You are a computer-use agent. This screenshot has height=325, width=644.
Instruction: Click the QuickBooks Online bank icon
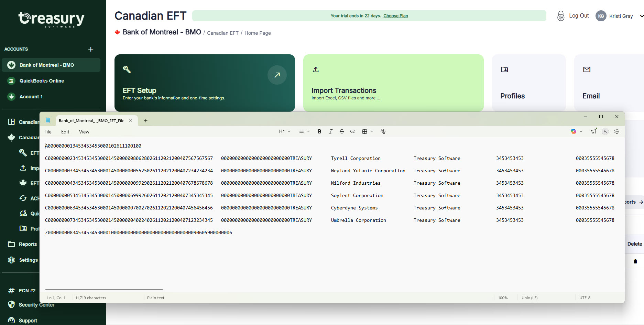(11, 81)
